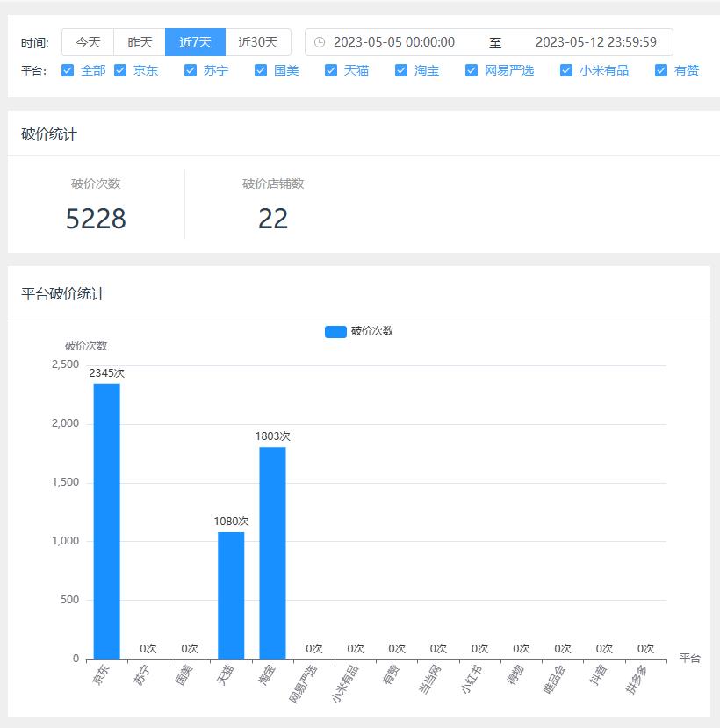Toggle the 破价次数 legend above the chart

359,331
